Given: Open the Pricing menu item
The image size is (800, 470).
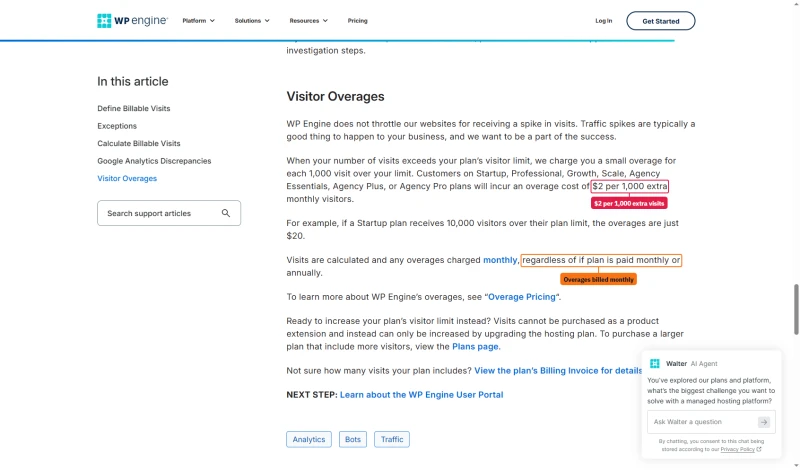Looking at the screenshot, I should click(x=357, y=21).
